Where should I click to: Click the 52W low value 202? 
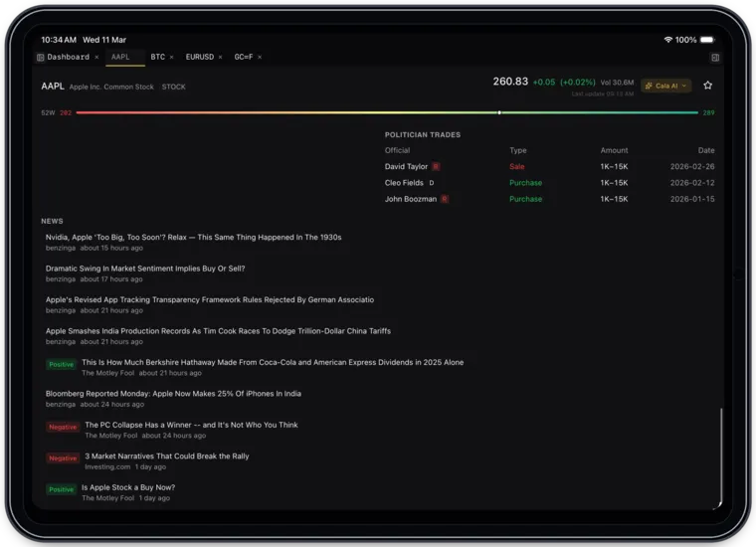[66, 112]
